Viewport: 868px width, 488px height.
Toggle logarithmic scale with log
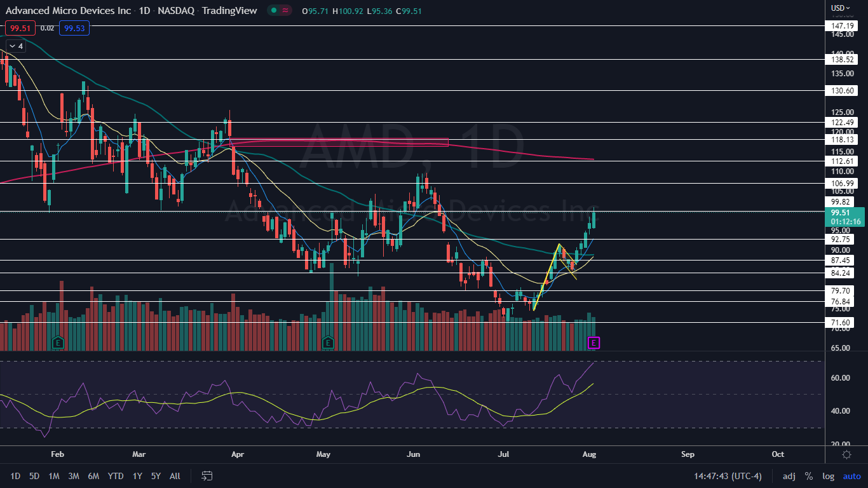[x=828, y=475]
